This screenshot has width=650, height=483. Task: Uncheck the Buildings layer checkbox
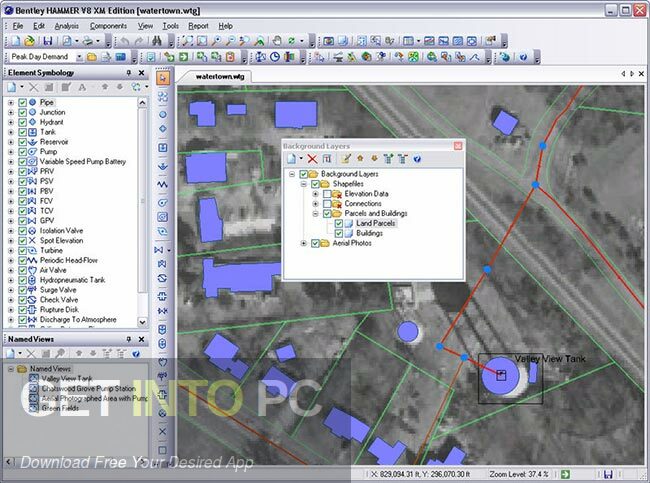point(339,233)
